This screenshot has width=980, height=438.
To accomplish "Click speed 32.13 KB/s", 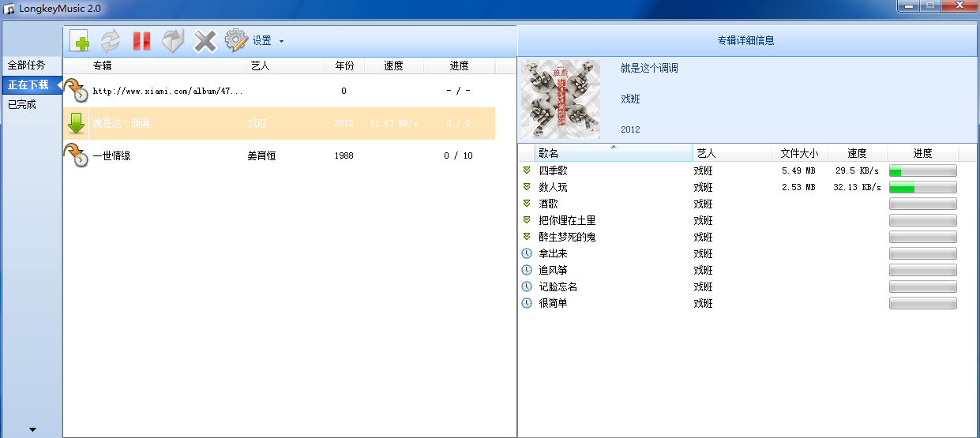I will [857, 187].
